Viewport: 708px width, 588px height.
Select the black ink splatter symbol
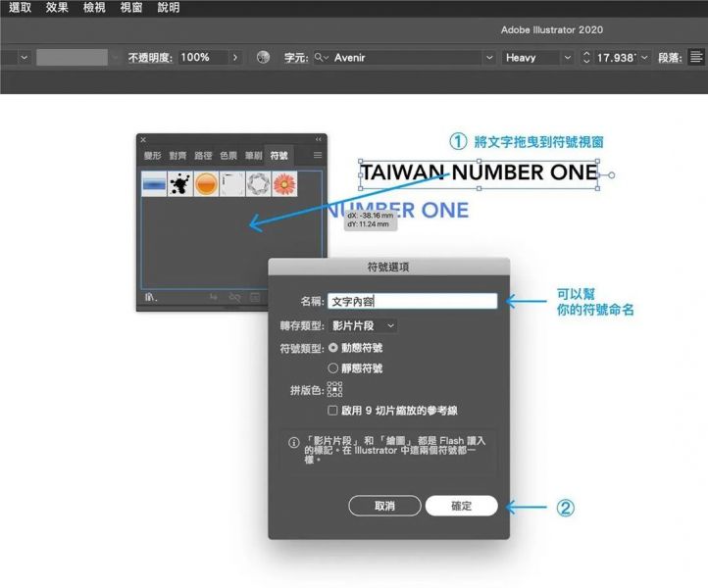[x=179, y=183]
